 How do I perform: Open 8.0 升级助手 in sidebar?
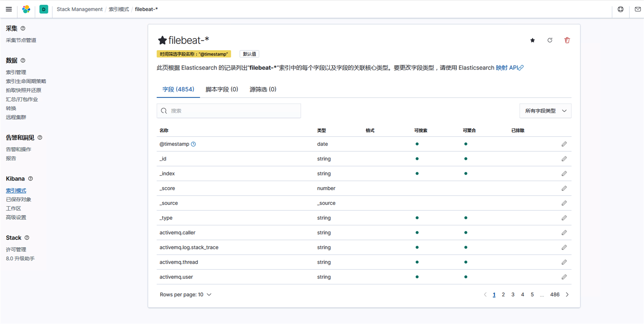click(x=20, y=259)
